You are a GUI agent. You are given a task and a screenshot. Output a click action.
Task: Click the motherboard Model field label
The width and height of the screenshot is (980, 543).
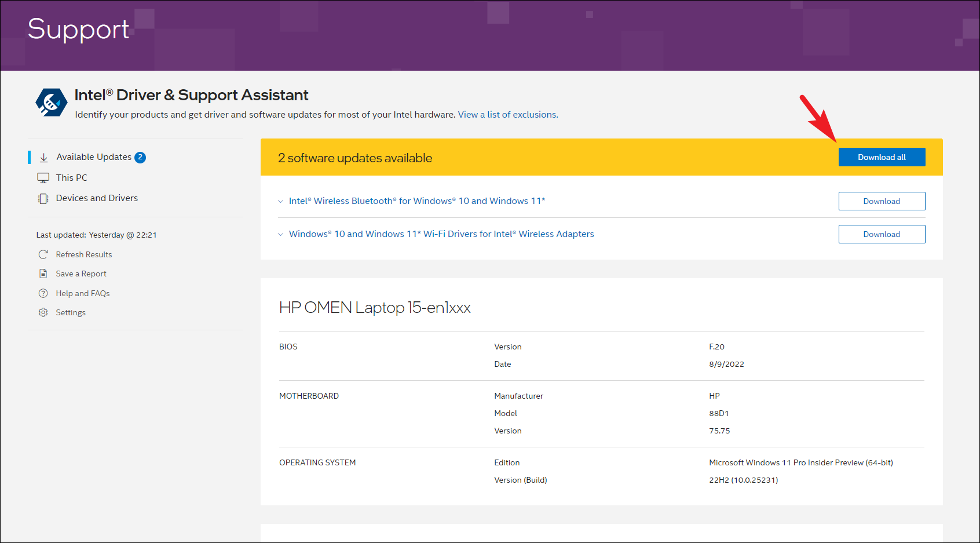tap(506, 413)
